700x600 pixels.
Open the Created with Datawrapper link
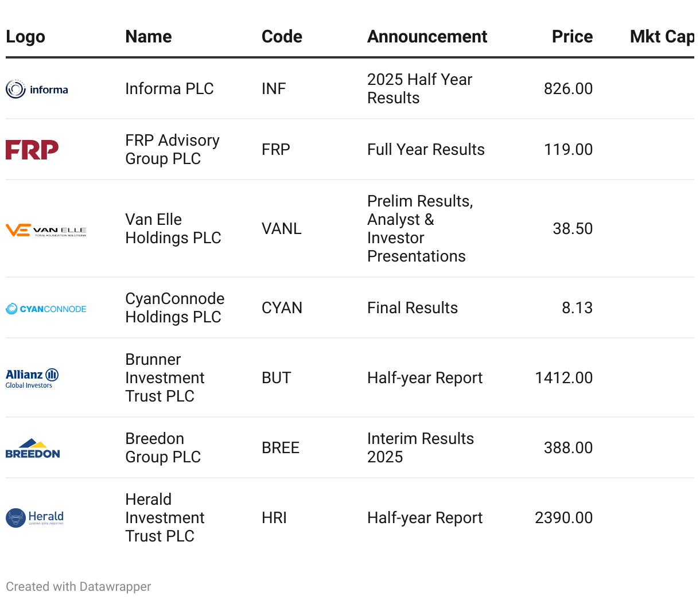[79, 587]
